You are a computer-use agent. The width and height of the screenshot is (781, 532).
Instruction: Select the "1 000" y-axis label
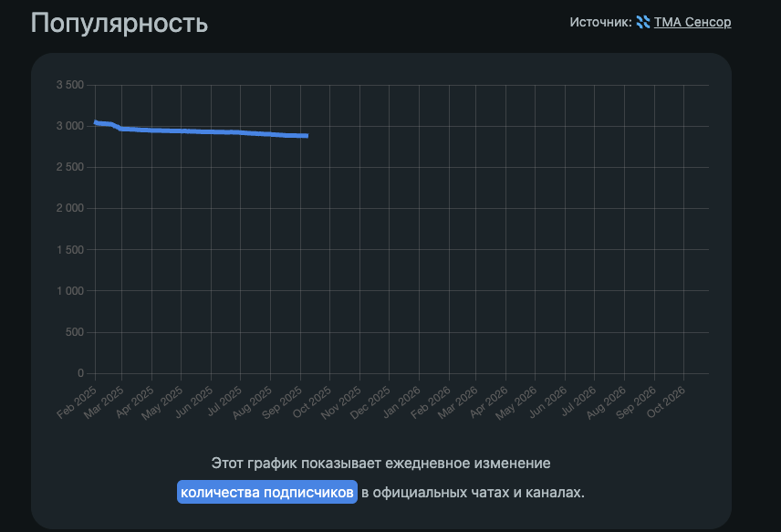tap(70, 291)
